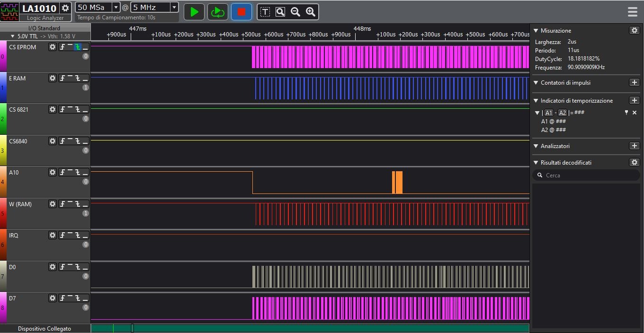Open IRQ channel settings gear

tap(53, 235)
